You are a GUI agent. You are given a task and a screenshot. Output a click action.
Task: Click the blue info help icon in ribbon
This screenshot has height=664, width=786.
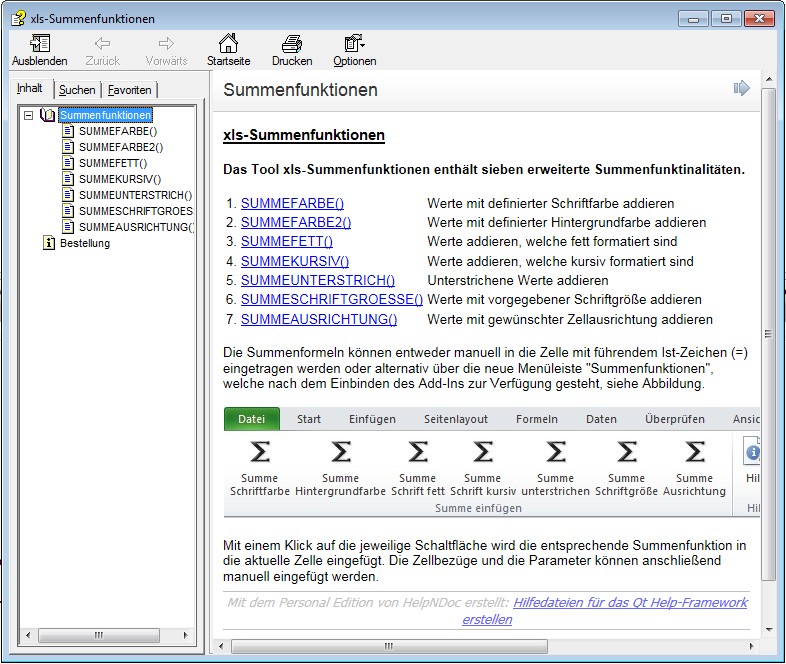[x=751, y=452]
